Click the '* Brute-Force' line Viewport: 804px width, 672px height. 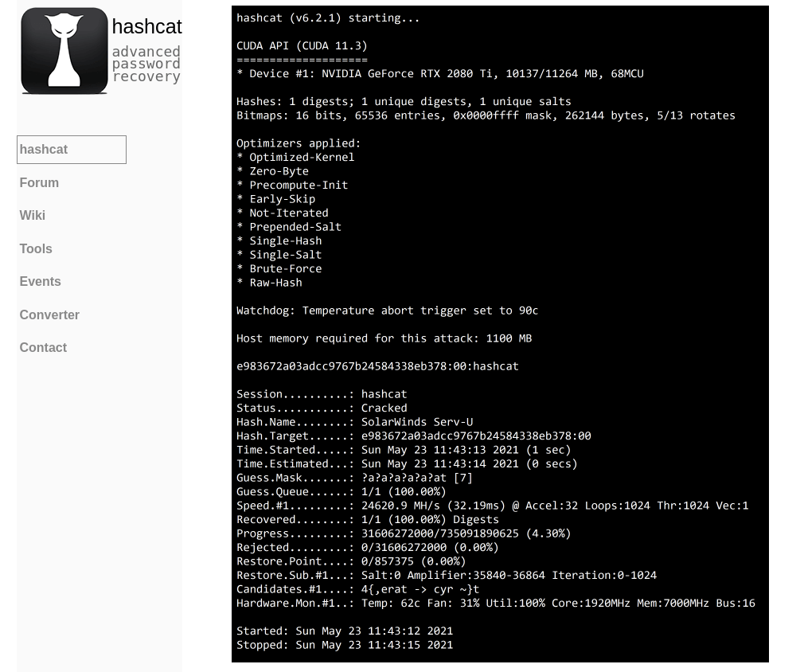pos(279,268)
